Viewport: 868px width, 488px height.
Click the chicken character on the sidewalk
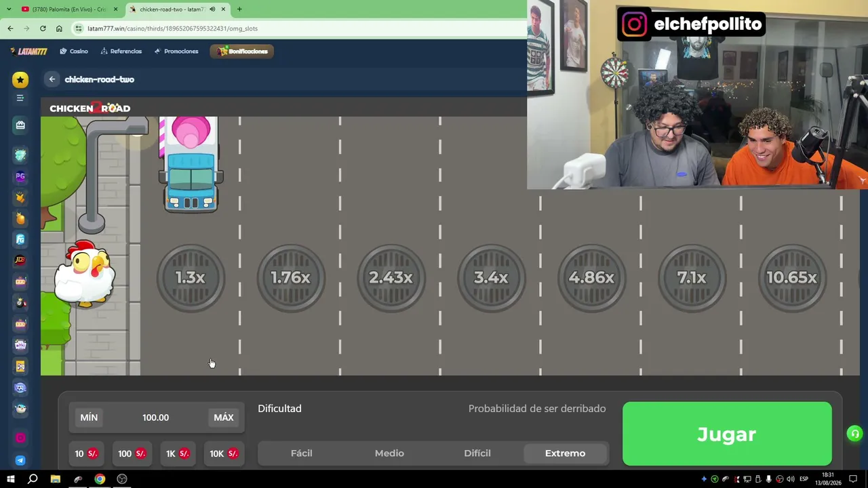pos(85,274)
